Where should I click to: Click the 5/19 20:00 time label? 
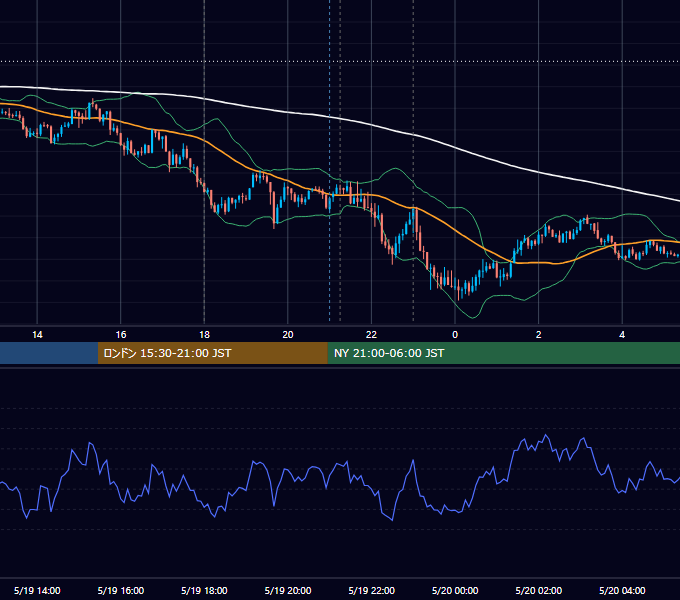click(x=288, y=590)
